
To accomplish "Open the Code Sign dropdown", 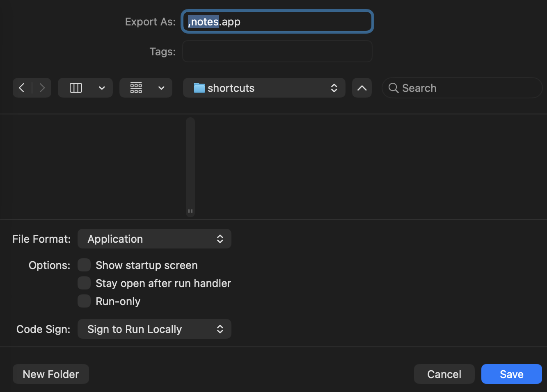I will pos(154,329).
